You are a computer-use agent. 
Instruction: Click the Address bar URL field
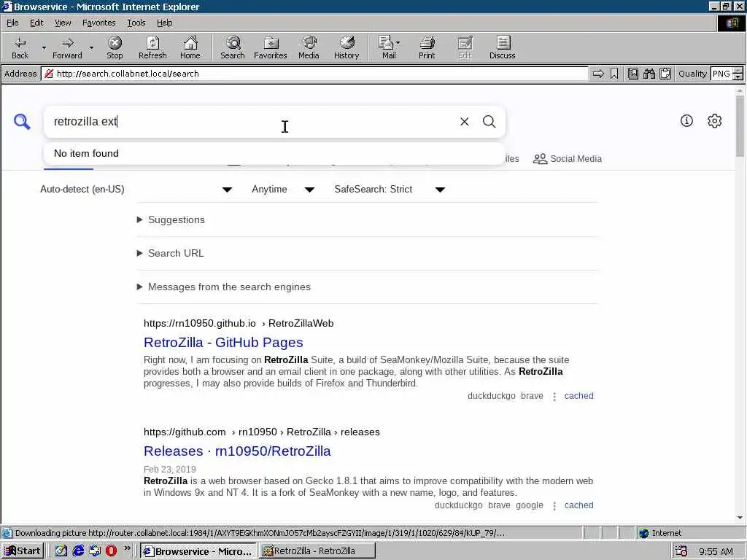314,74
